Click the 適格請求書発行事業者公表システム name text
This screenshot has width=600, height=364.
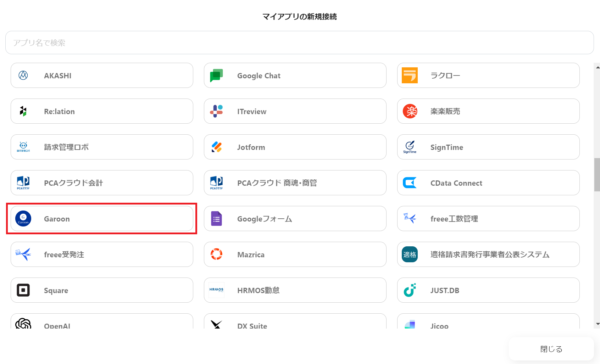(490, 254)
